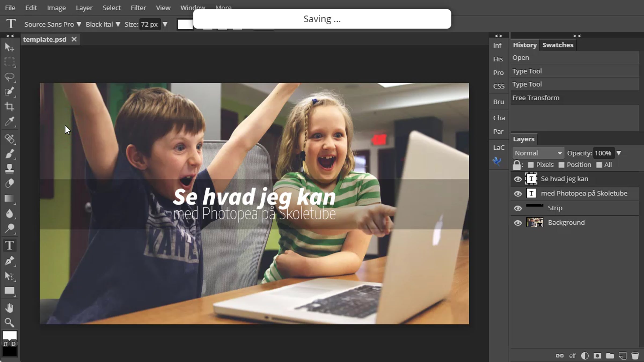Select the Gradient tool
The height and width of the screenshot is (362, 644).
click(9, 198)
